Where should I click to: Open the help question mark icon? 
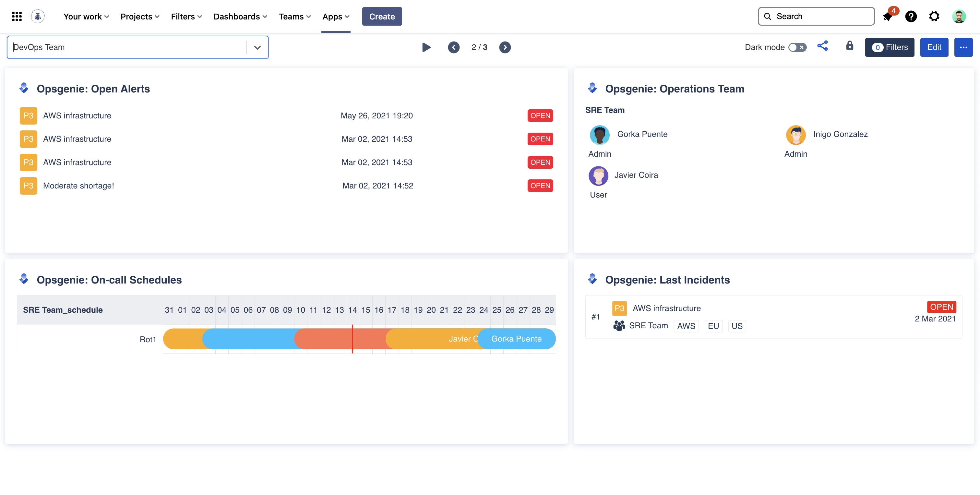click(911, 16)
